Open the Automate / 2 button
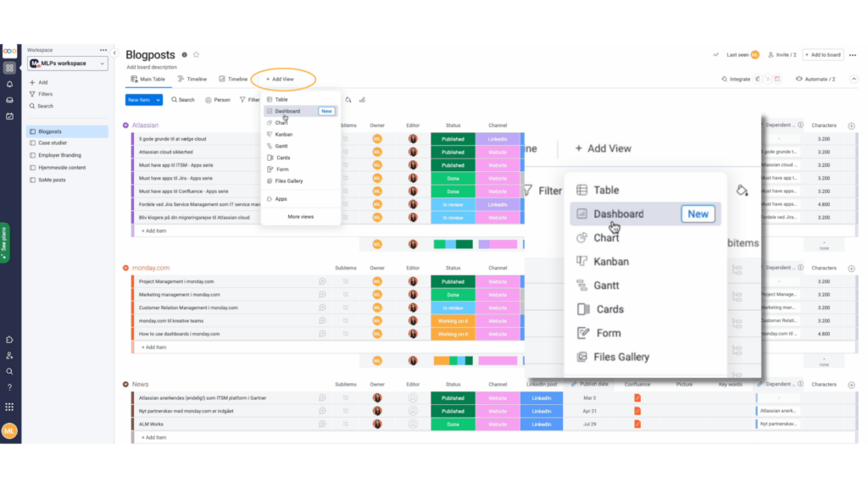This screenshot has width=868, height=488. [815, 79]
